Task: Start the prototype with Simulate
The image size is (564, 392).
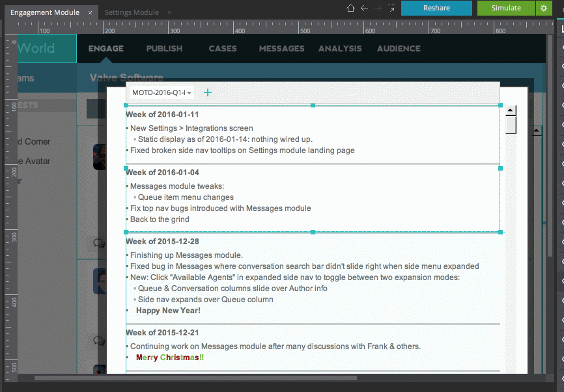Action: point(506,8)
